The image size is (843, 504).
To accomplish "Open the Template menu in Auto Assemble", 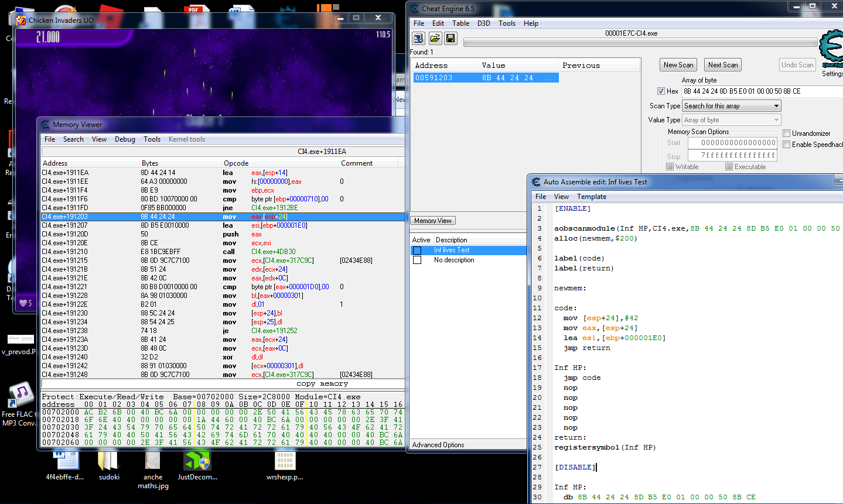I will pos(592,197).
